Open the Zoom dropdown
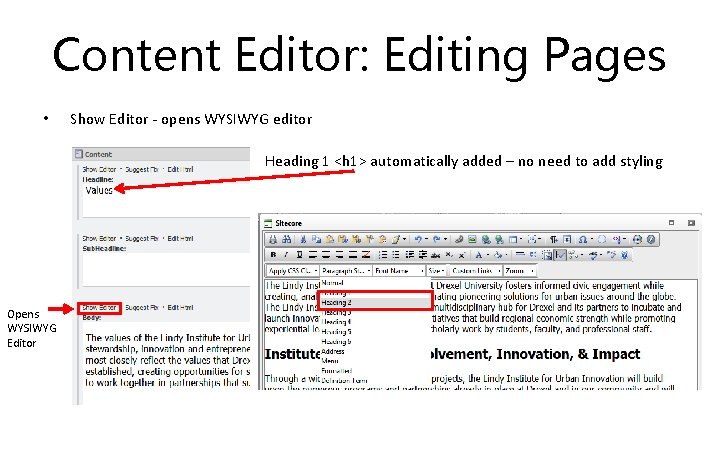Screen dimensions: 720x450 (x=520, y=271)
